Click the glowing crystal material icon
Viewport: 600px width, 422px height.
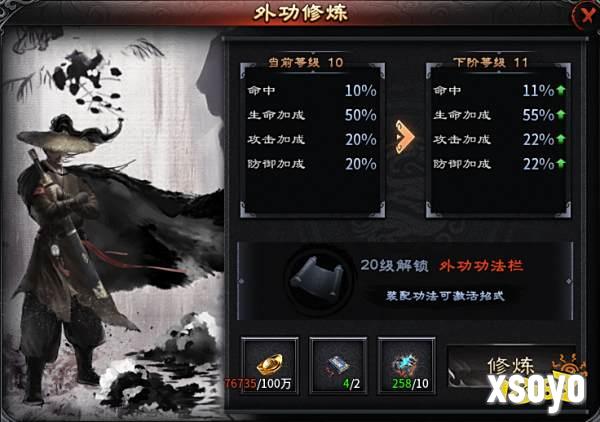(406, 365)
